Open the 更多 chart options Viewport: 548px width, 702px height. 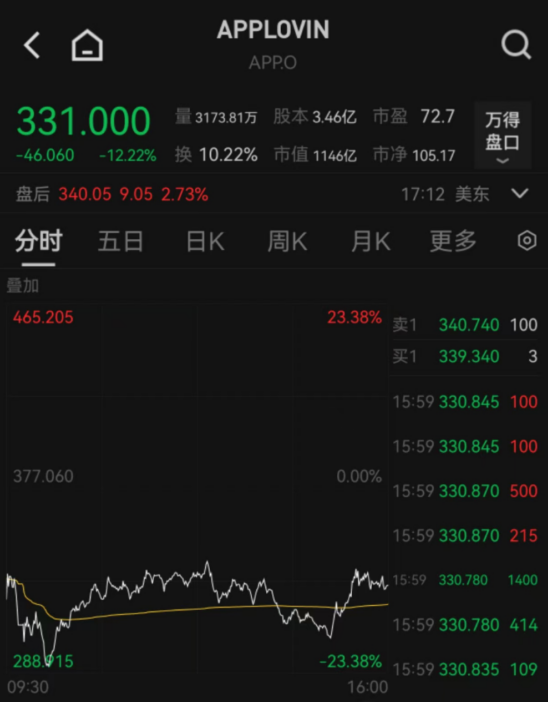[x=453, y=241]
